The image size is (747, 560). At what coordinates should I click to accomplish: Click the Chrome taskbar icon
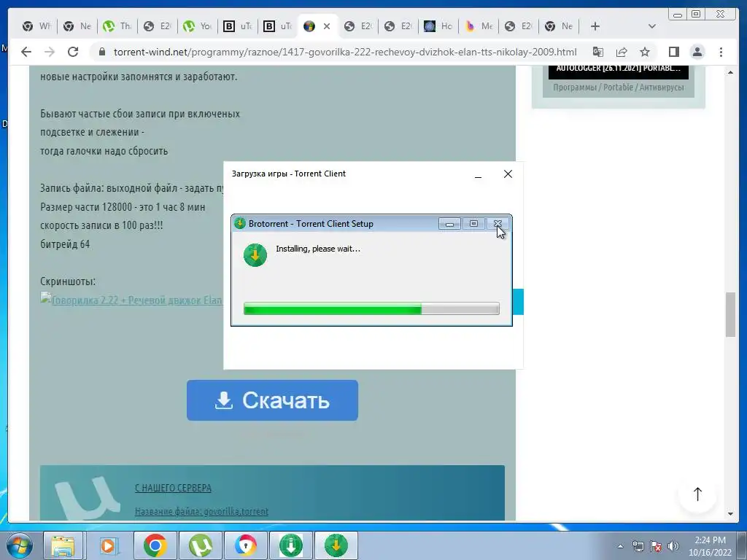[x=155, y=545]
